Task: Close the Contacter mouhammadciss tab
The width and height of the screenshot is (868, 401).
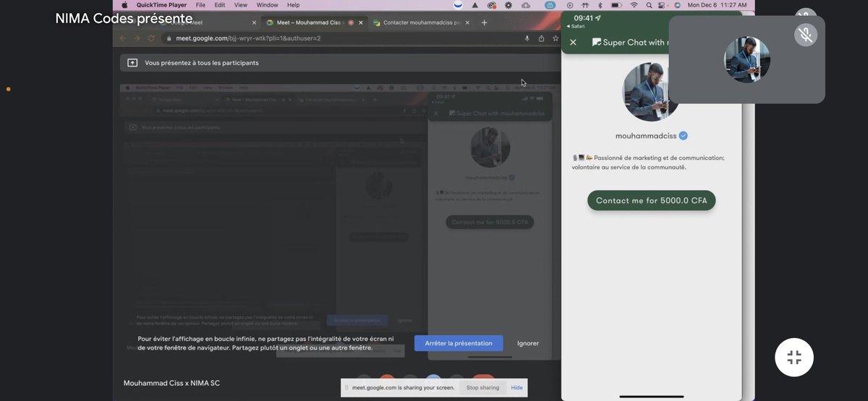Action: pyautogui.click(x=466, y=22)
